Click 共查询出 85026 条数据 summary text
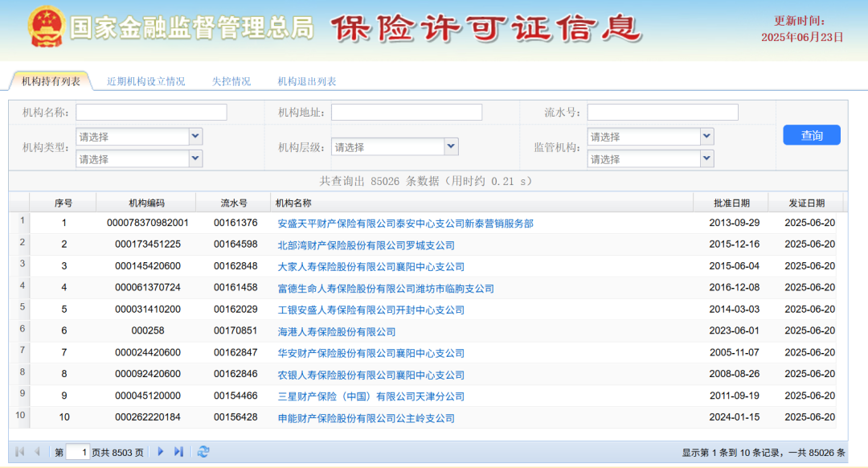Image resolution: width=868 pixels, height=468 pixels. (426, 181)
